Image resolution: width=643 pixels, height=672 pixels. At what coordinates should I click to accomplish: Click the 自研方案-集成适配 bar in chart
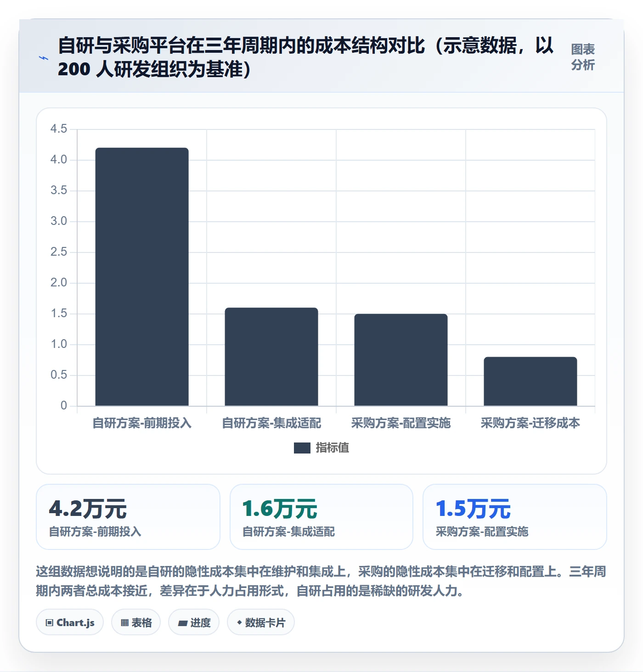pyautogui.click(x=271, y=357)
